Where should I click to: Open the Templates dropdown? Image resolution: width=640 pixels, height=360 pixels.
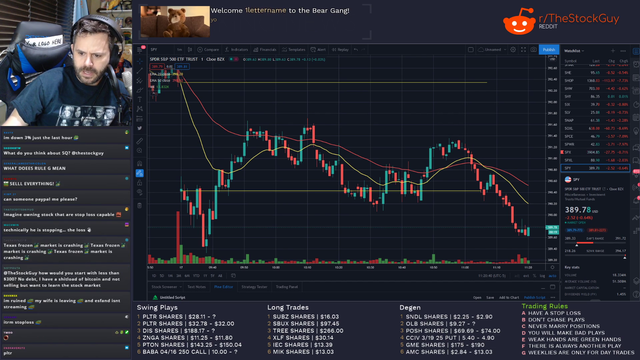pos(293,49)
